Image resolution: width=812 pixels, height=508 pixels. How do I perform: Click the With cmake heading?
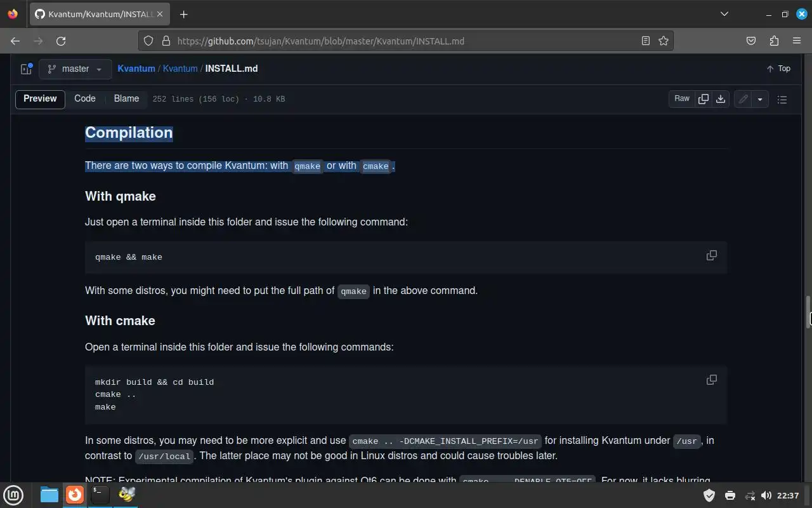coord(120,321)
